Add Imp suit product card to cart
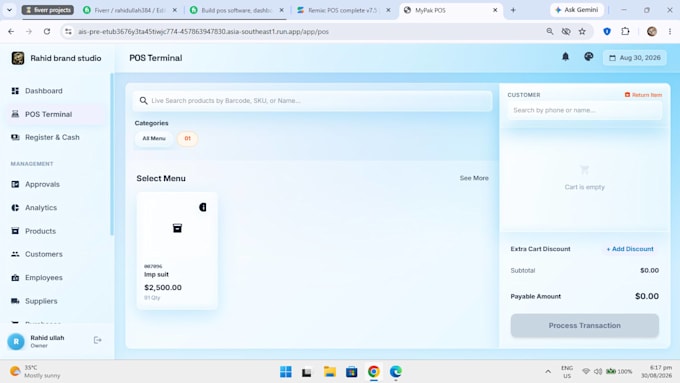680x383 pixels. tap(177, 251)
